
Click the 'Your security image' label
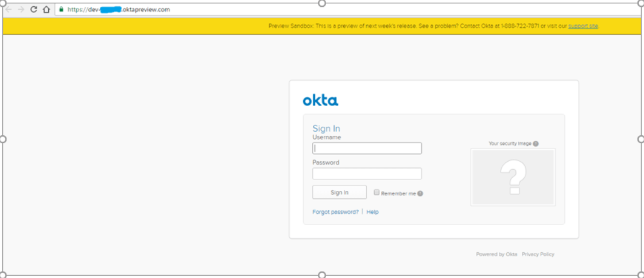point(510,143)
